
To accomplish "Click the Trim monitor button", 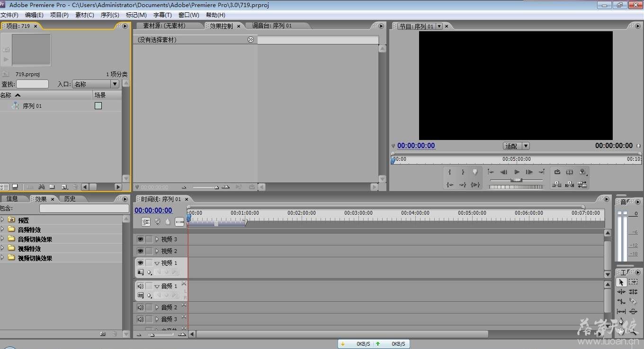I will 582,184.
